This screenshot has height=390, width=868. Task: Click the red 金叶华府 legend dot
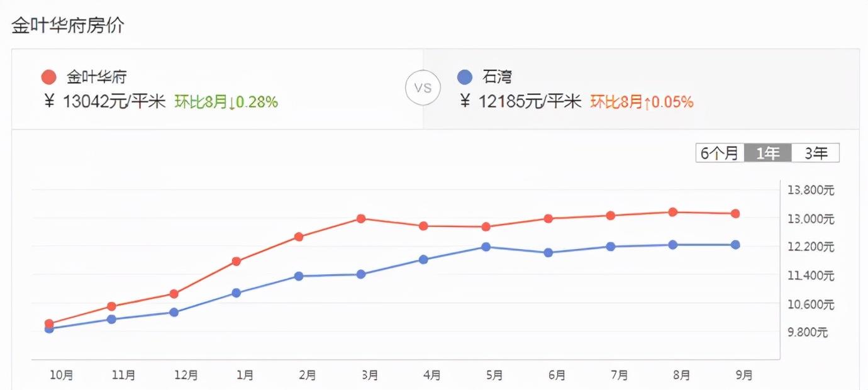49,77
